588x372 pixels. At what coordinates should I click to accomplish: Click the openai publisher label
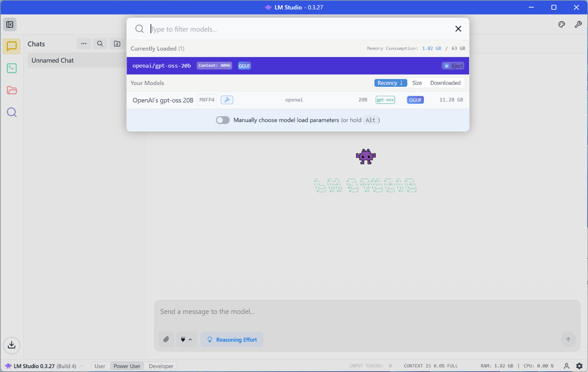click(294, 100)
